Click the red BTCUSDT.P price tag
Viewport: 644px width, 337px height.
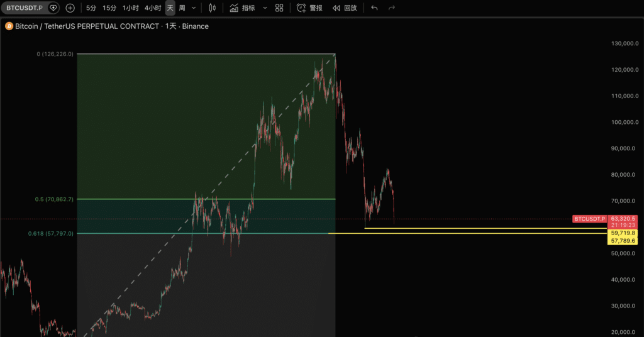[x=589, y=219]
